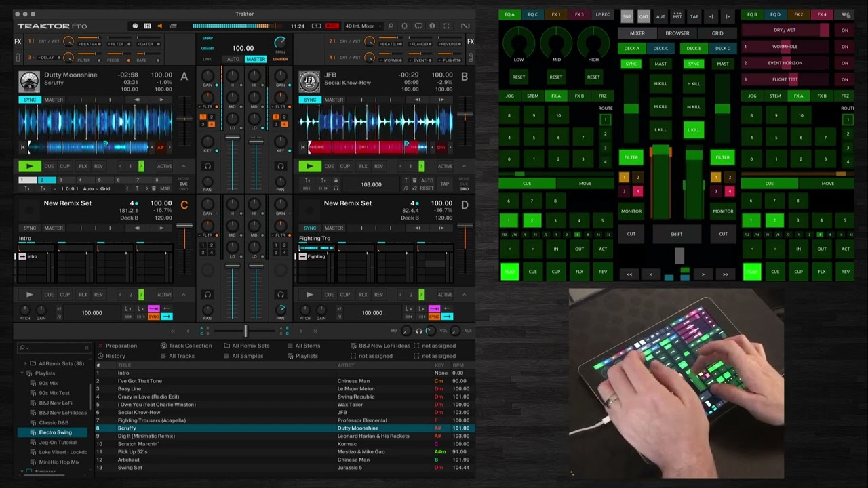The width and height of the screenshot is (868, 488).
Task: Click the browser search field
Action: [x=54, y=348]
